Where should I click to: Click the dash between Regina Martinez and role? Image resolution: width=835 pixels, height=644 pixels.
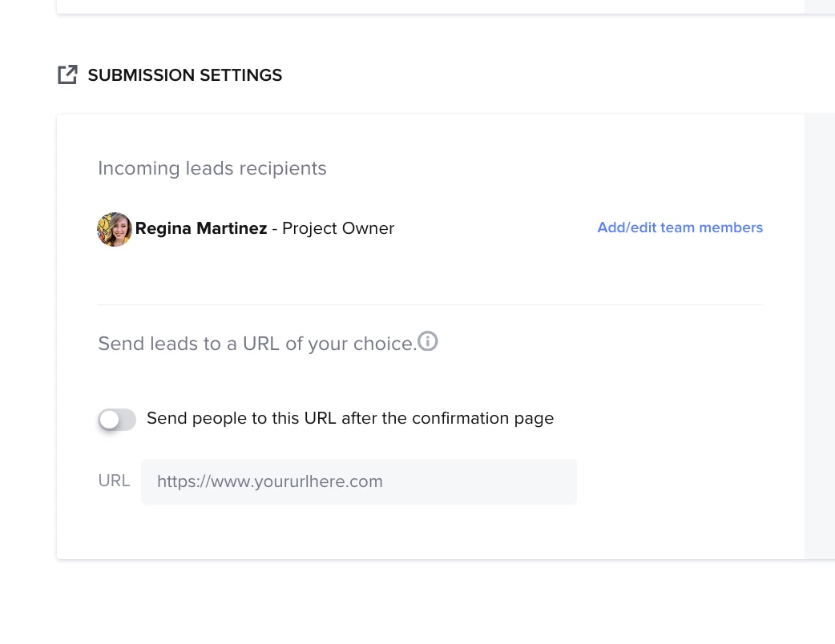[x=275, y=228]
